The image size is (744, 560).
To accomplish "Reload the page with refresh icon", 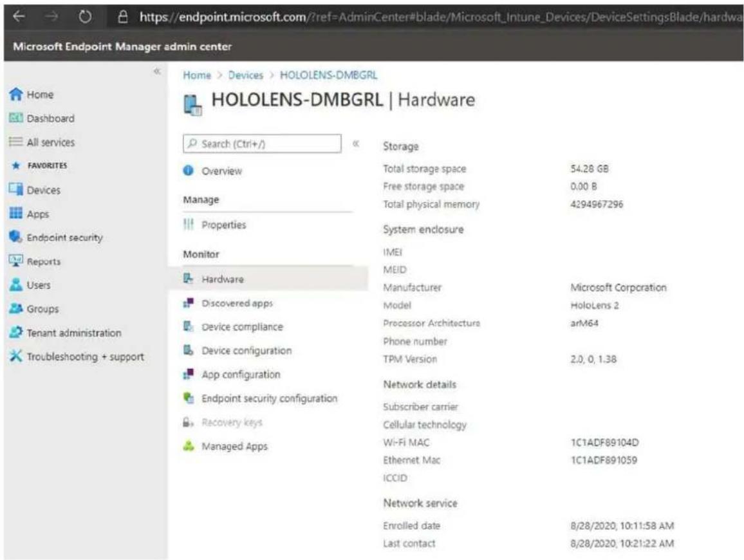I will click(85, 17).
